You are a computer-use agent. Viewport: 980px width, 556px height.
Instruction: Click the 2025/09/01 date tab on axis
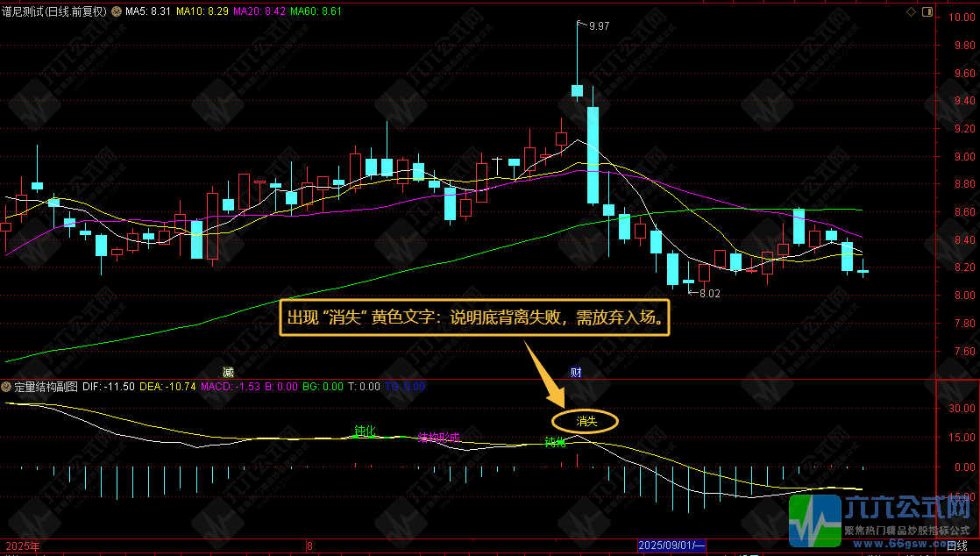coord(671,546)
